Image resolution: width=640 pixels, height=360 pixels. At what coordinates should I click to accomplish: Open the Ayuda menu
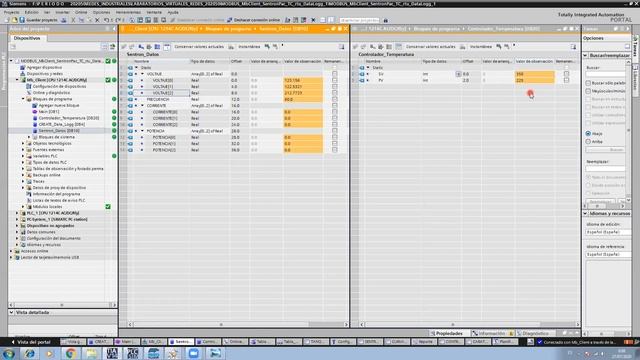[173, 12]
